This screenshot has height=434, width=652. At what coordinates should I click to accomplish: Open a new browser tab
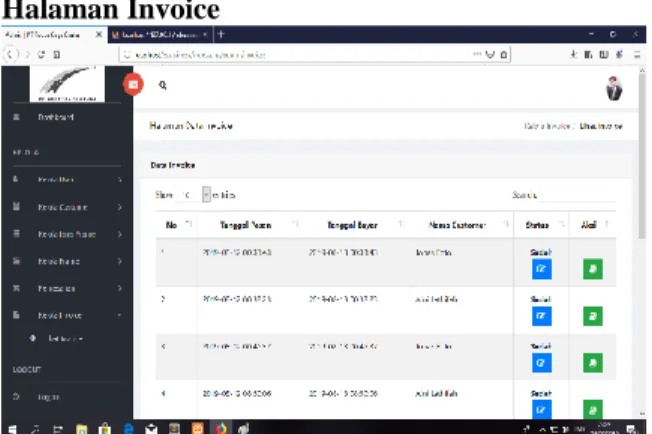pos(221,35)
